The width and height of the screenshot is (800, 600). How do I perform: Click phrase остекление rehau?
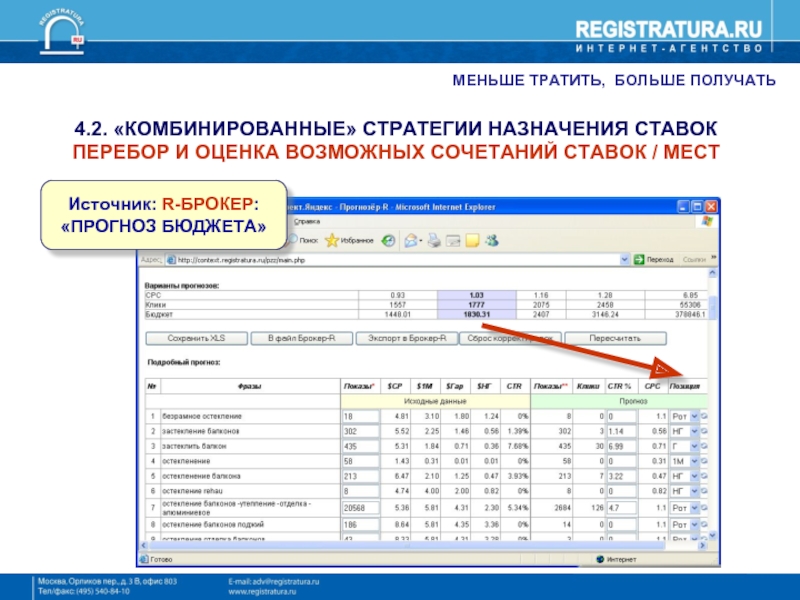[192, 491]
